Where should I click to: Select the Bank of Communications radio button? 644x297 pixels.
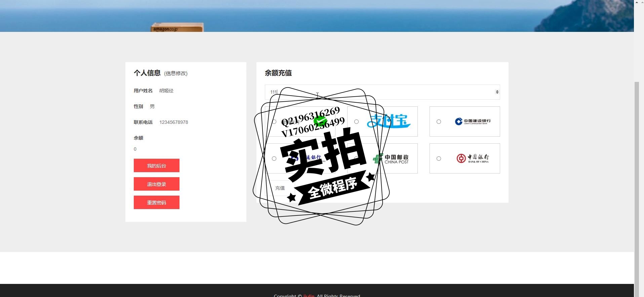(x=274, y=158)
